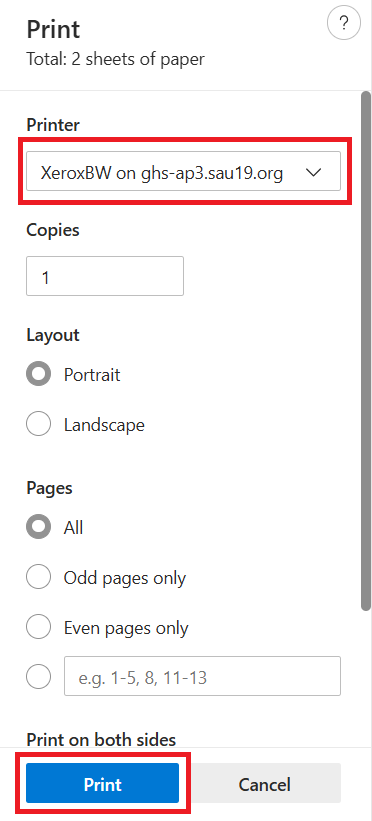
Task: Click the page range text box
Action: pyautogui.click(x=202, y=676)
